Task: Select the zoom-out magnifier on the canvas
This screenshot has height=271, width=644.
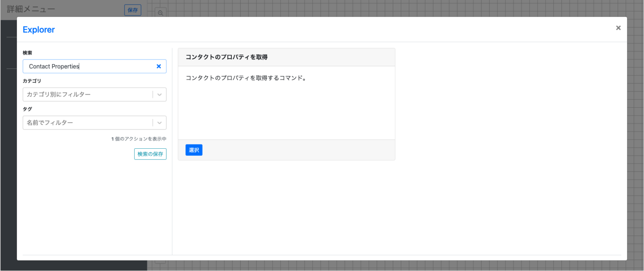Action: point(161,13)
